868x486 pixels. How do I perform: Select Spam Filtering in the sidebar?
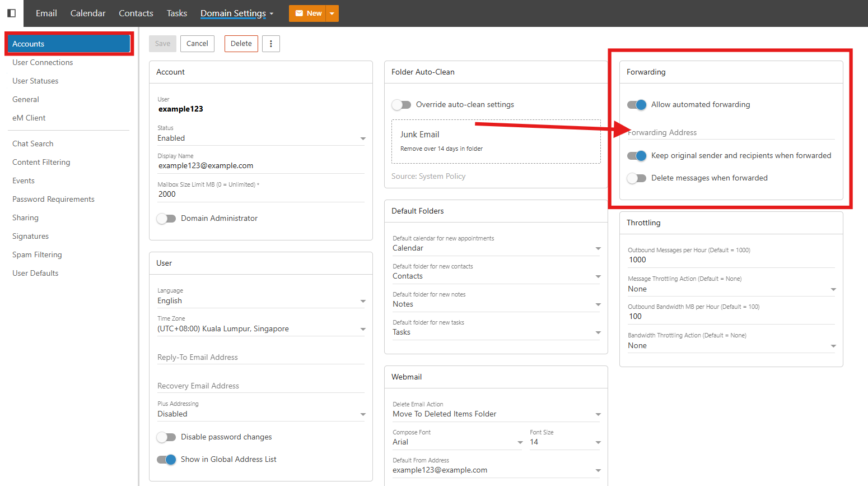point(37,255)
